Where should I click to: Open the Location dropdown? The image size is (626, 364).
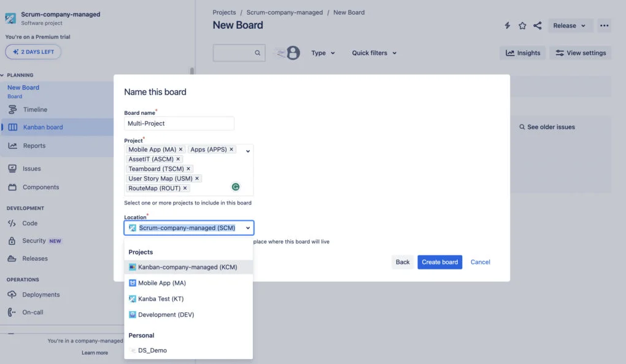(x=189, y=228)
